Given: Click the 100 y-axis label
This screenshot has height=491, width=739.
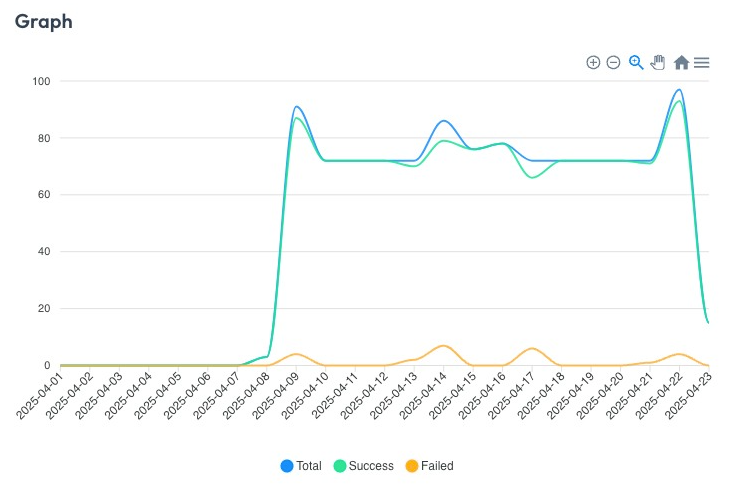Looking at the screenshot, I should coord(40,81).
